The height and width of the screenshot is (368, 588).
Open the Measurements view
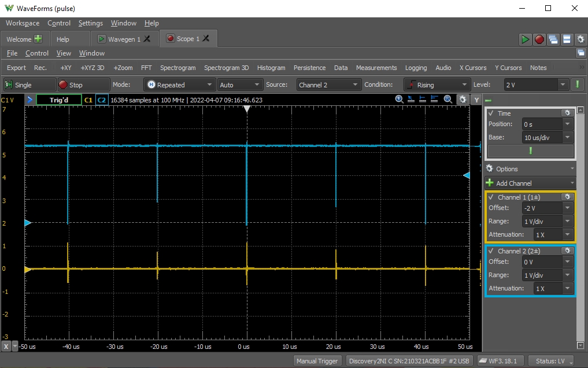pyautogui.click(x=376, y=68)
